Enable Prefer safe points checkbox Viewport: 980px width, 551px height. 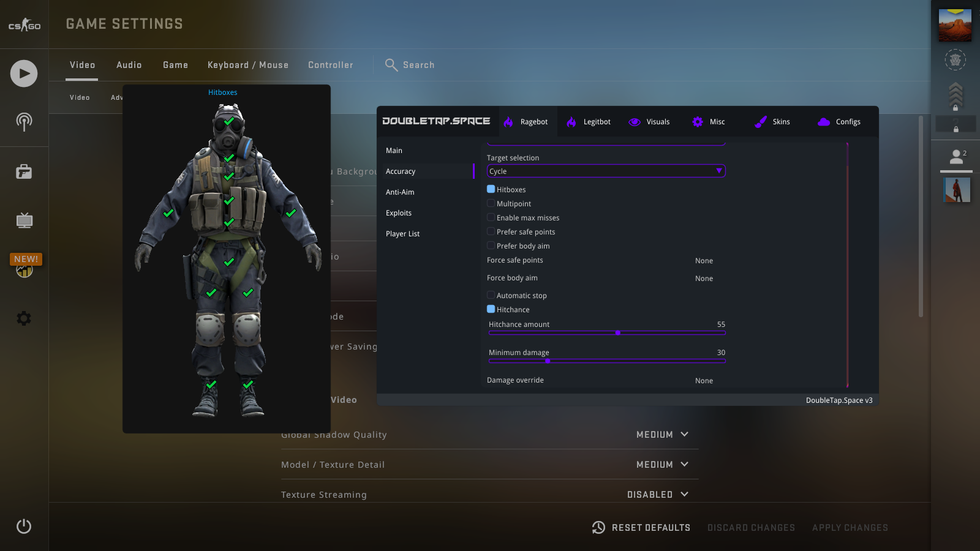pos(491,231)
